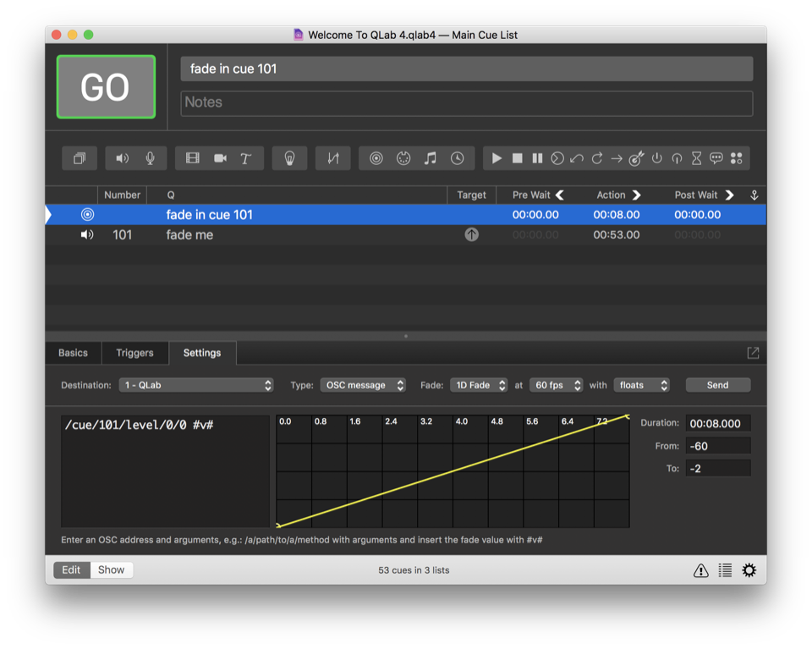This screenshot has height=649, width=812.
Task: Add a Video cue with filmstrip icon
Action: (193, 158)
